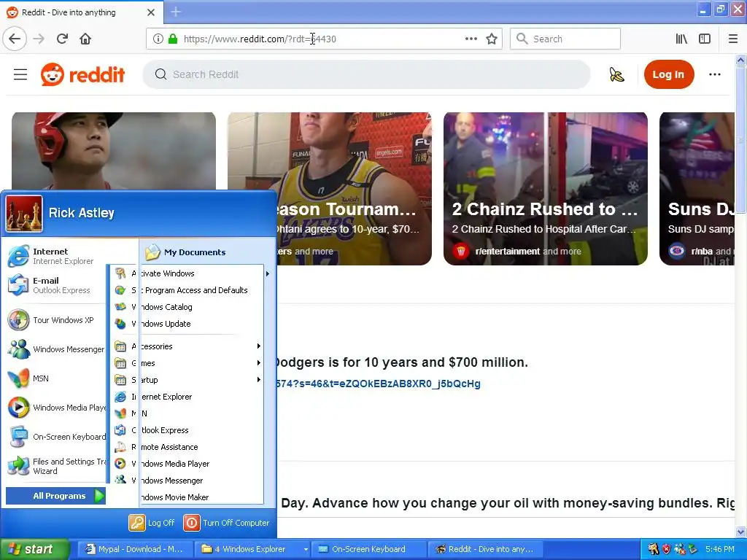This screenshot has height=560, width=747.
Task: Show site information icon in address bar
Action: point(158,39)
